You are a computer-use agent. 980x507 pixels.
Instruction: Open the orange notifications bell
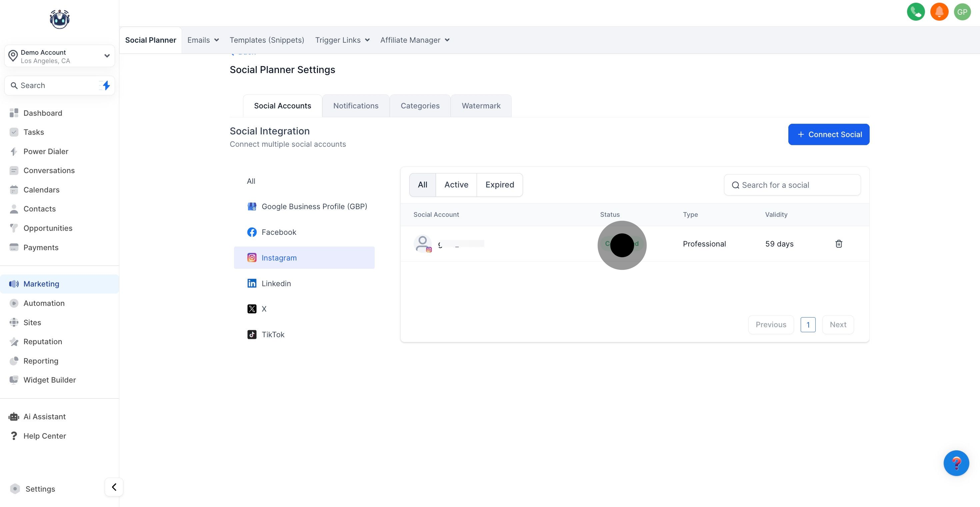pyautogui.click(x=939, y=12)
